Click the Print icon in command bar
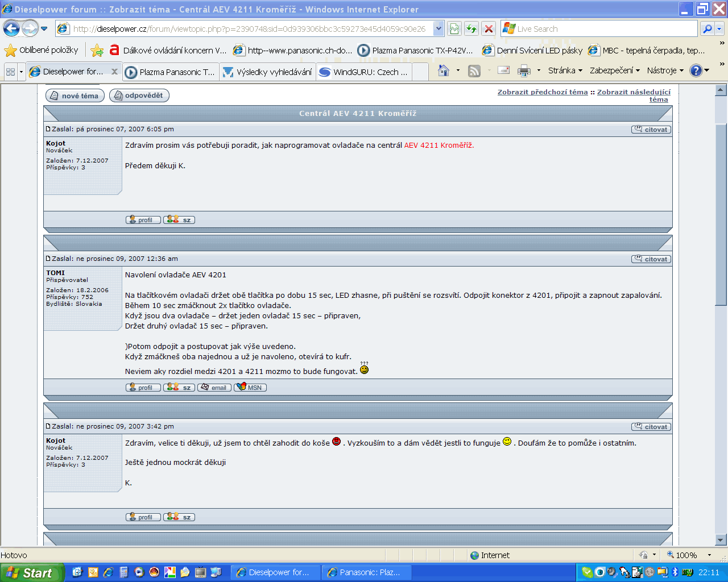 coord(524,70)
